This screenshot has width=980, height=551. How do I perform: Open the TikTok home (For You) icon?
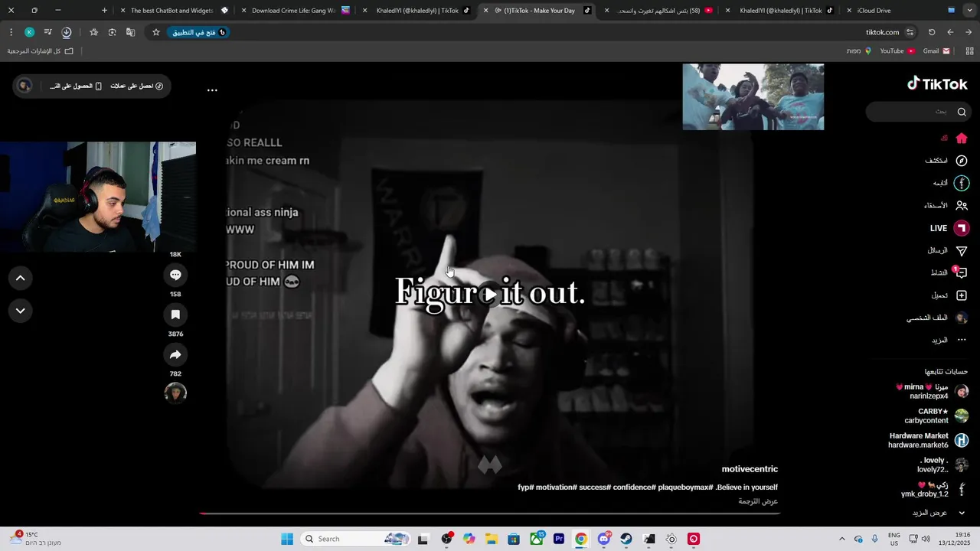point(962,139)
